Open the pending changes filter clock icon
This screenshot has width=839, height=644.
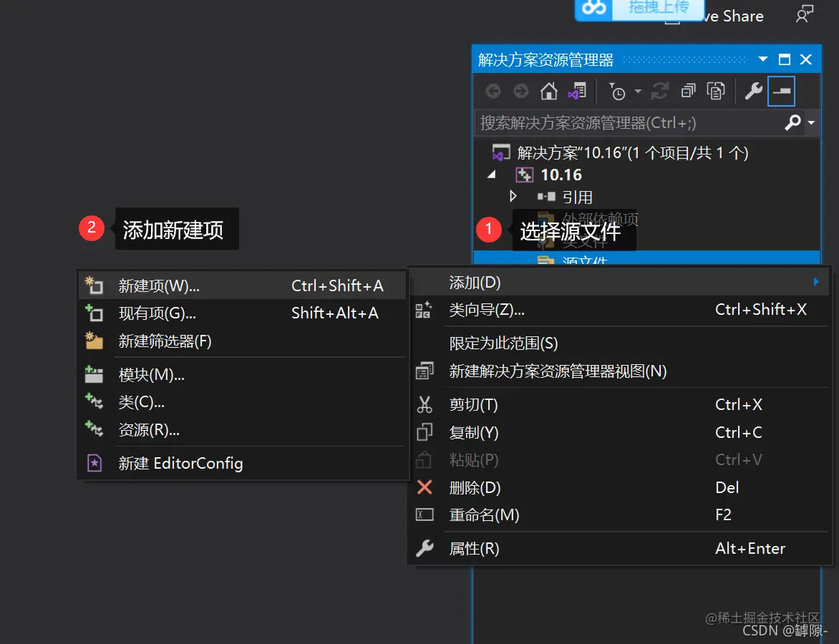tap(617, 92)
